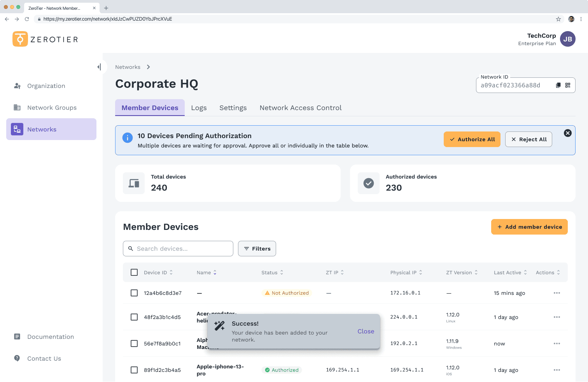Copy the Network ID to clipboard
Image resolution: width=588 pixels, height=382 pixels.
558,85
